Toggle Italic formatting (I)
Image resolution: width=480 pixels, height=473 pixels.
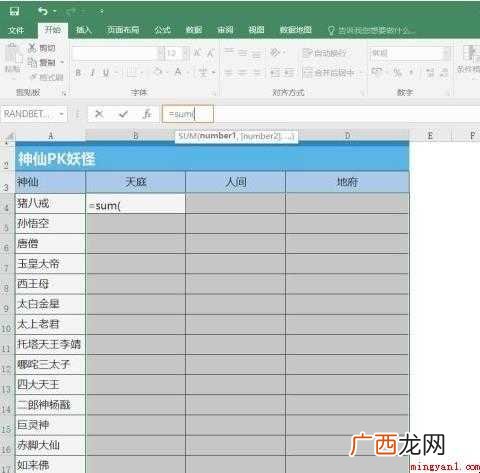click(x=92, y=73)
